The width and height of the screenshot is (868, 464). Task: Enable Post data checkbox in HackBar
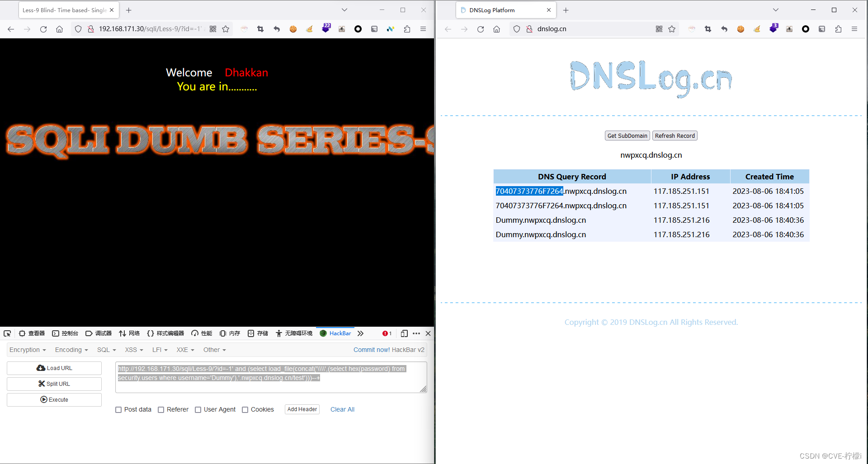(x=118, y=410)
